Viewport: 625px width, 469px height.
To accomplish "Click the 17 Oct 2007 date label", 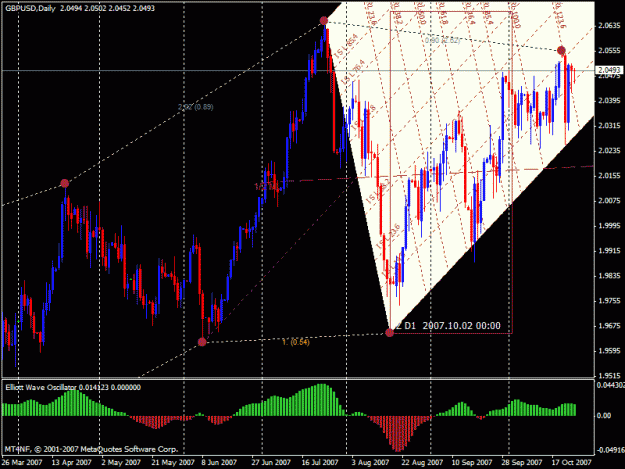I will point(572,463).
